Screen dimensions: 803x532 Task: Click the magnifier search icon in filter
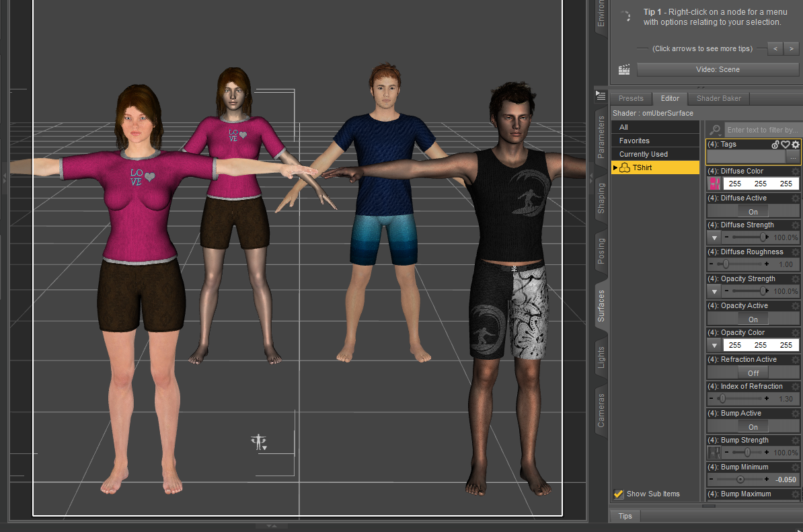coord(715,130)
